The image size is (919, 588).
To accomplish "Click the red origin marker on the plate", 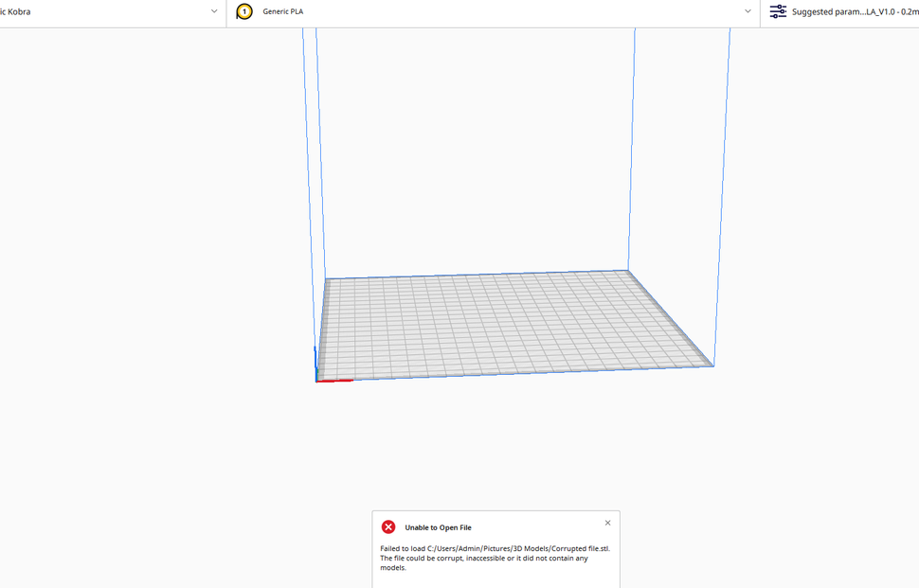I will point(333,380).
